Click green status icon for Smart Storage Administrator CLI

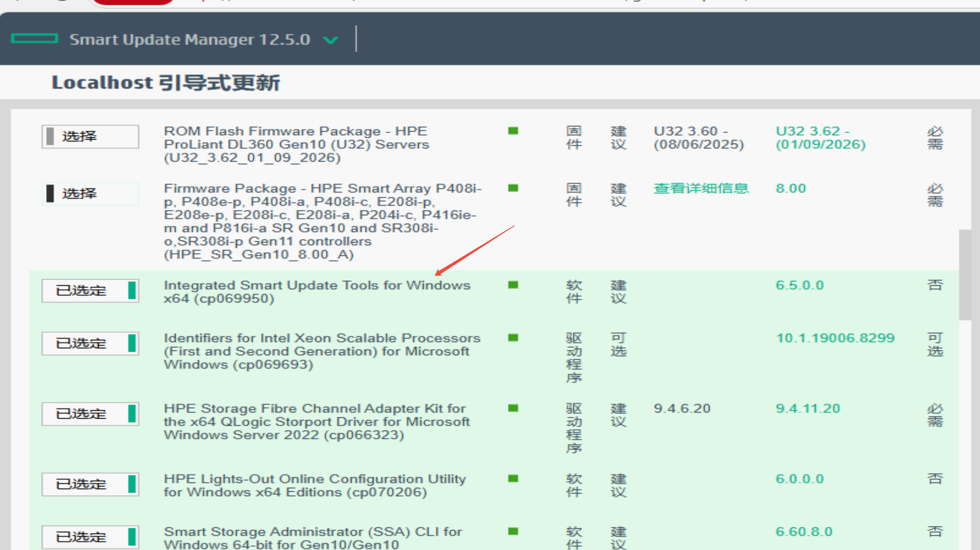pyautogui.click(x=513, y=531)
